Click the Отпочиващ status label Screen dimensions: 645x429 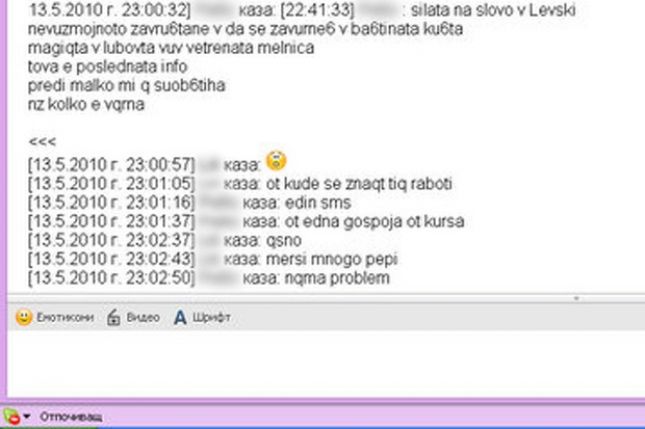click(71, 417)
